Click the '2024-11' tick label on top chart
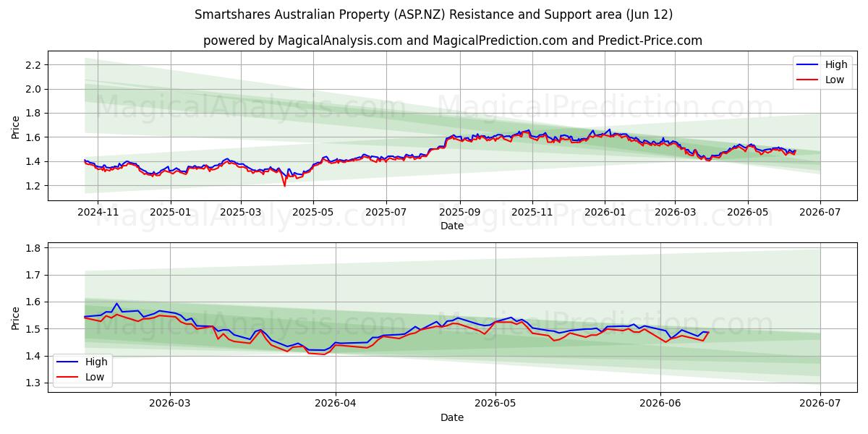The image size is (868, 434). point(98,213)
